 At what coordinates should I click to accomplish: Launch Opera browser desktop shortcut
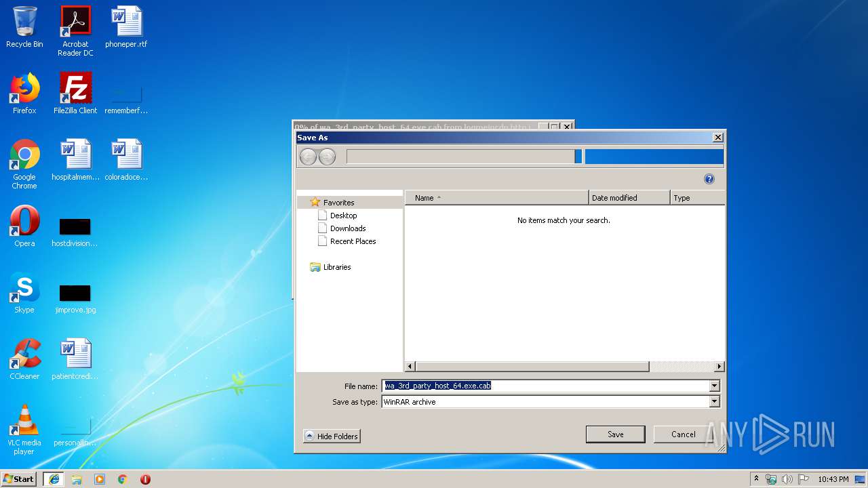24,226
